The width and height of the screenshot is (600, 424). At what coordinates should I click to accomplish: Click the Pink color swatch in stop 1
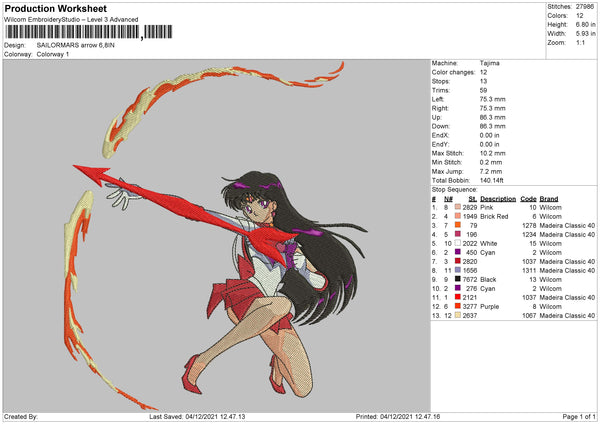[458, 207]
